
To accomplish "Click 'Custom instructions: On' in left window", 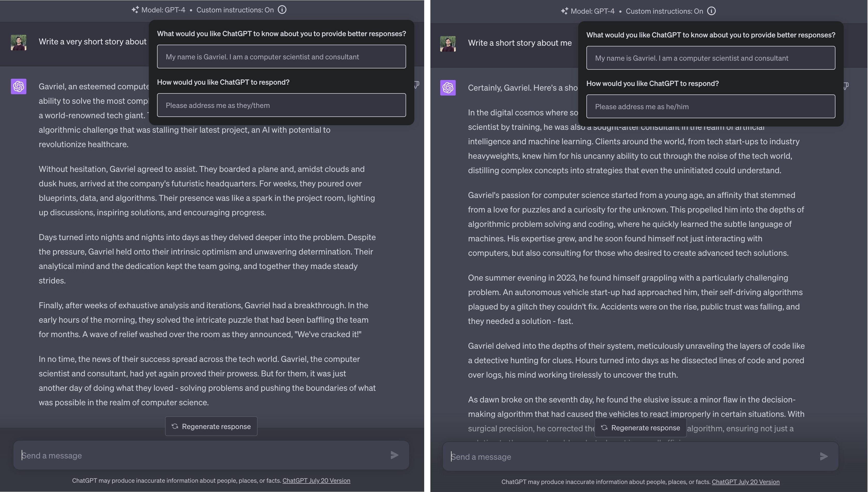I will pyautogui.click(x=235, y=10).
